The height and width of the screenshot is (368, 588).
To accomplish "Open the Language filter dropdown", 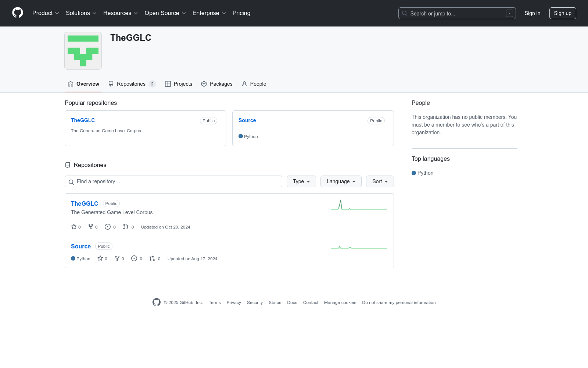I will coord(341,181).
